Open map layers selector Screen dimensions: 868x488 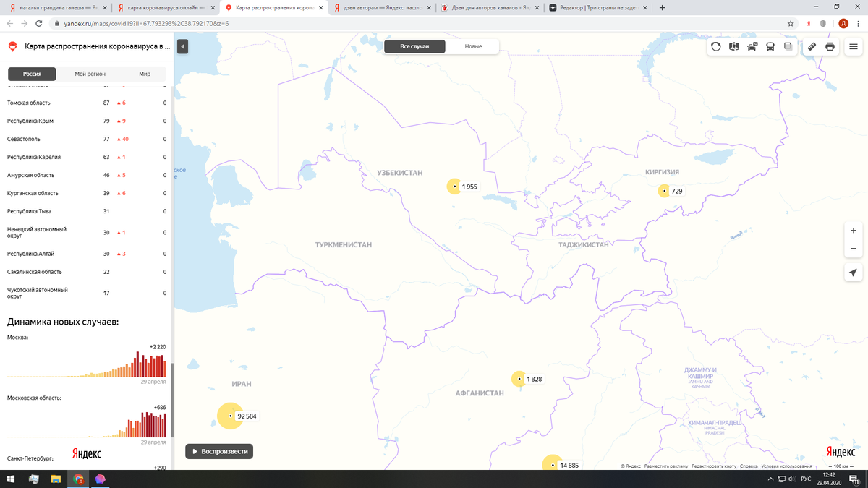(x=788, y=46)
